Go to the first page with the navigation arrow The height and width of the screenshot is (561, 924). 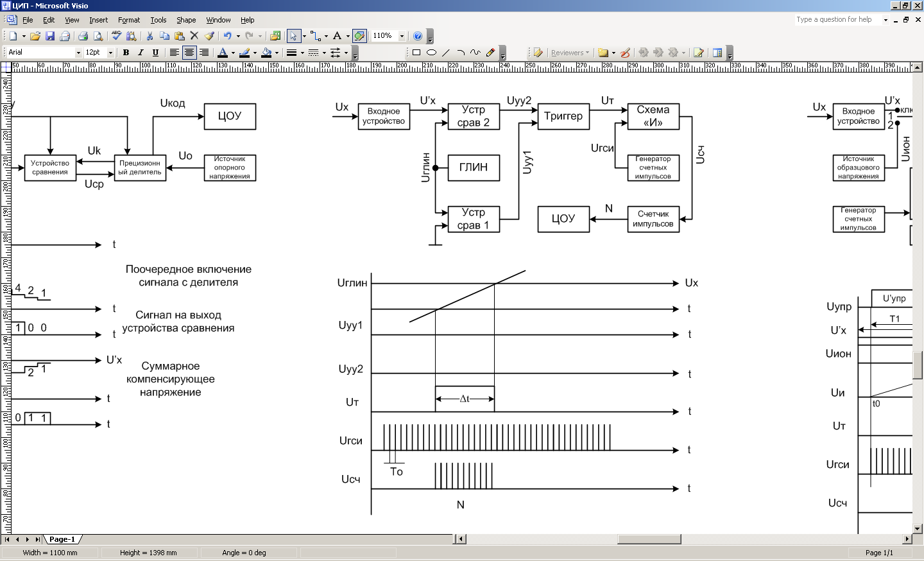pyautogui.click(x=7, y=539)
